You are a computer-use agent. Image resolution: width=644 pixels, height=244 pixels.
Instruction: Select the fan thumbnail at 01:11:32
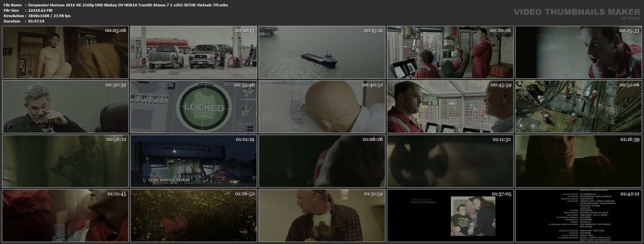[x=450, y=161]
